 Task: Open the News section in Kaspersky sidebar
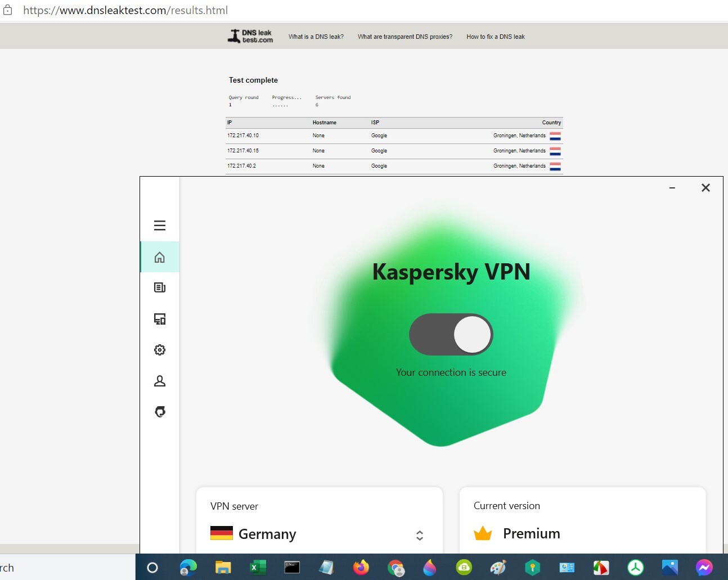pyautogui.click(x=160, y=287)
